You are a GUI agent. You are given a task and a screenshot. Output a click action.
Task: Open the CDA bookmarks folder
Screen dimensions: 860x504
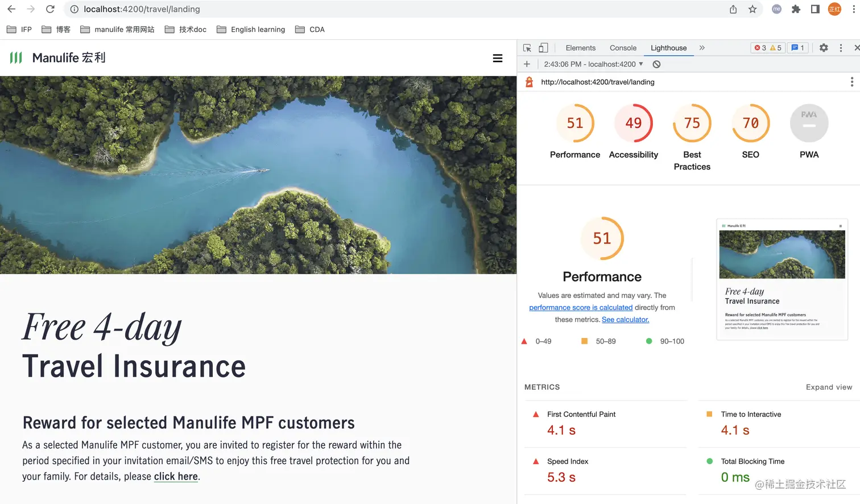pos(310,30)
